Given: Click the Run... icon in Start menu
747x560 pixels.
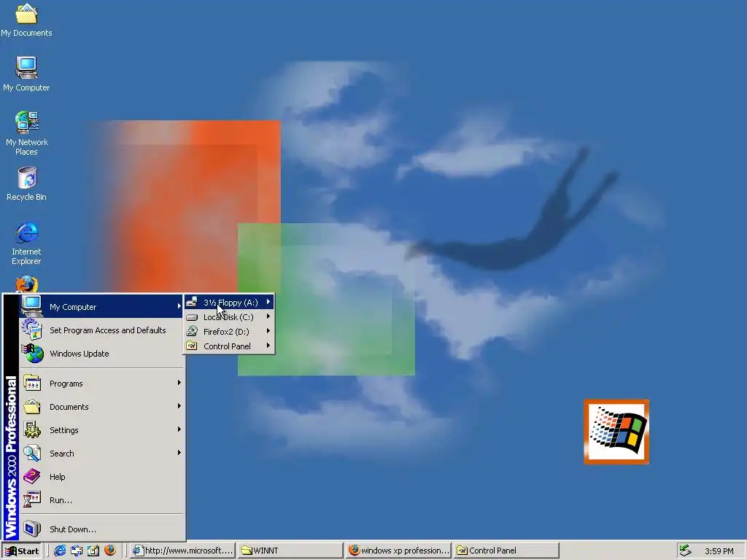Looking at the screenshot, I should pos(32,499).
